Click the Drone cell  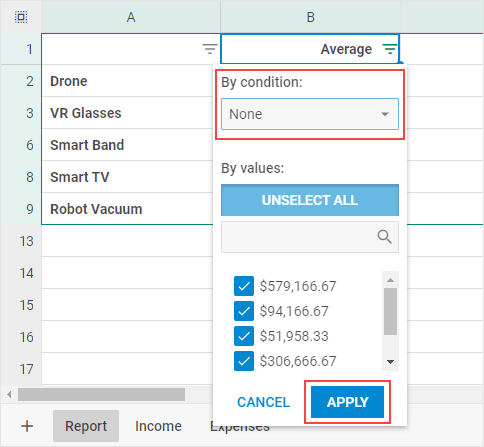pos(127,81)
